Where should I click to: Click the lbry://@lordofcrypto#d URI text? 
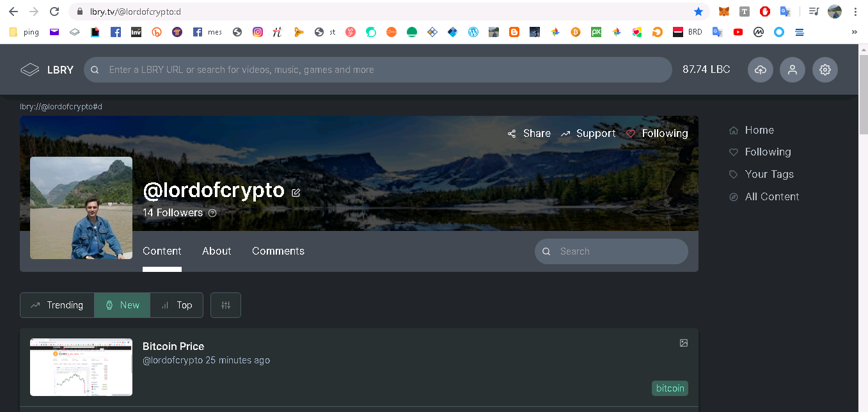(61, 107)
